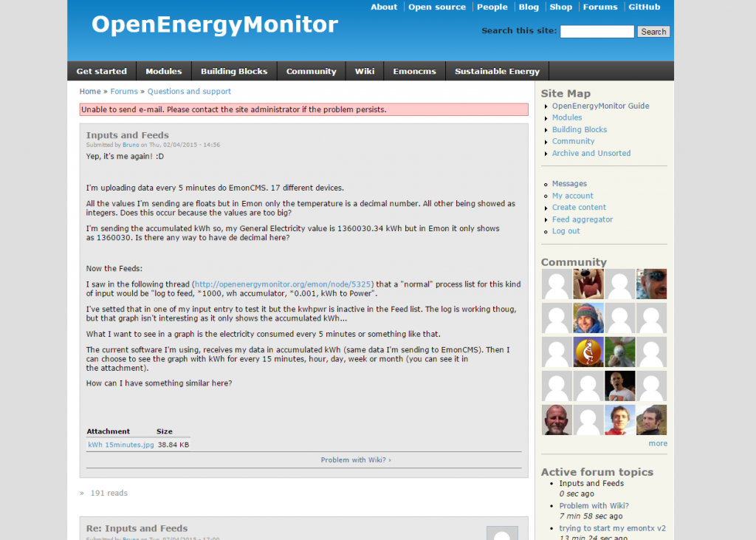The width and height of the screenshot is (756, 540).
Task: Click the OpenEnergyMonitor site title
Action: 215,24
